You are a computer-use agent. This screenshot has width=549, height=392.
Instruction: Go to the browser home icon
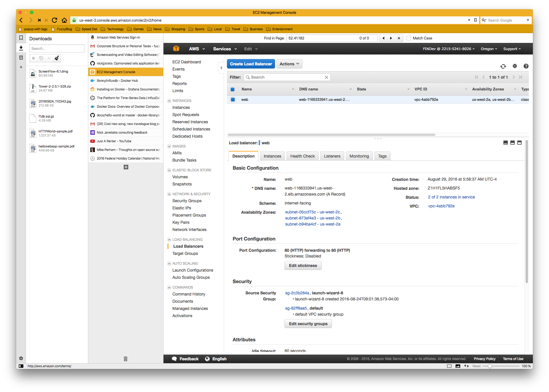click(64, 20)
